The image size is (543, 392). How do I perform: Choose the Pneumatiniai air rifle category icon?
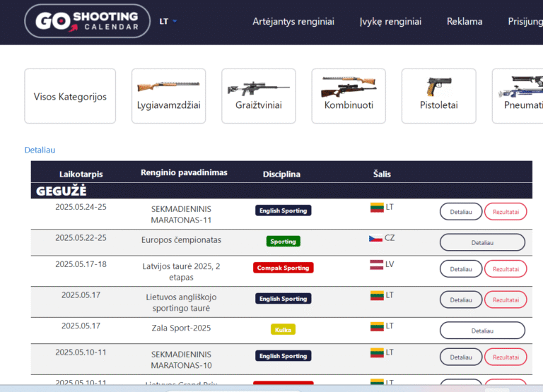pyautogui.click(x=520, y=88)
